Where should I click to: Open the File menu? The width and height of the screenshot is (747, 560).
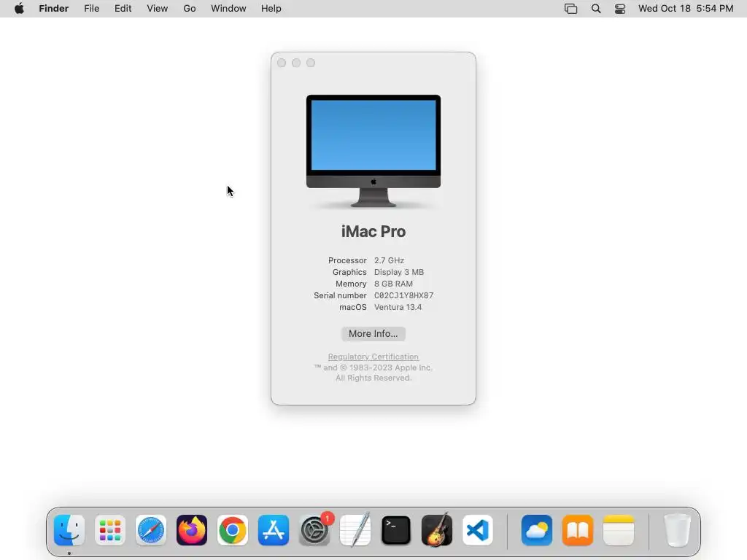(91, 9)
